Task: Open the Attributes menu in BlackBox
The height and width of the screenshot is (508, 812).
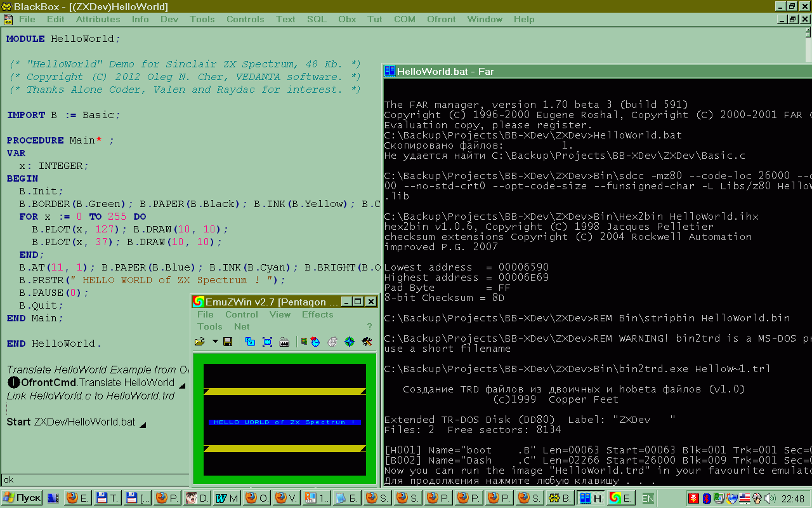Action: tap(98, 19)
